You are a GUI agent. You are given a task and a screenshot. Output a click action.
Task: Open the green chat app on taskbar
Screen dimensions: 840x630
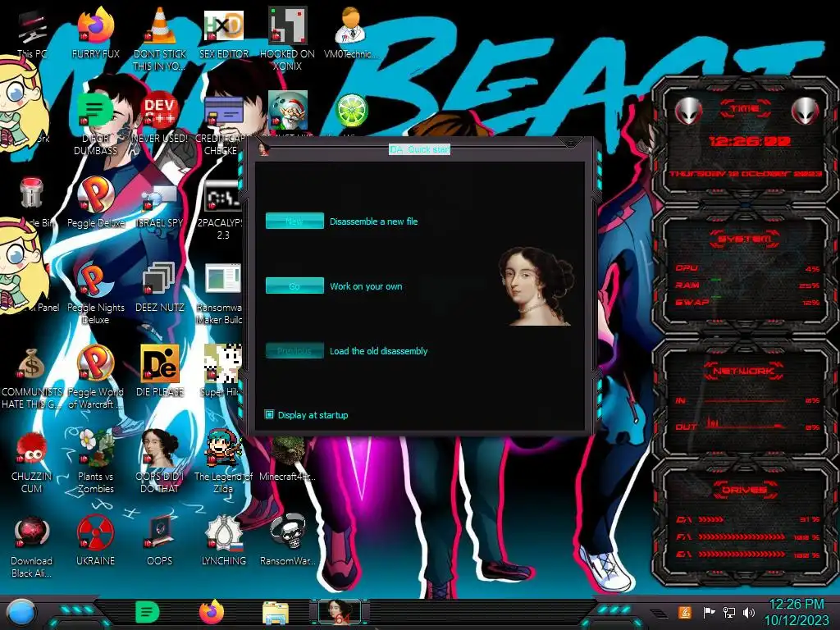(148, 612)
